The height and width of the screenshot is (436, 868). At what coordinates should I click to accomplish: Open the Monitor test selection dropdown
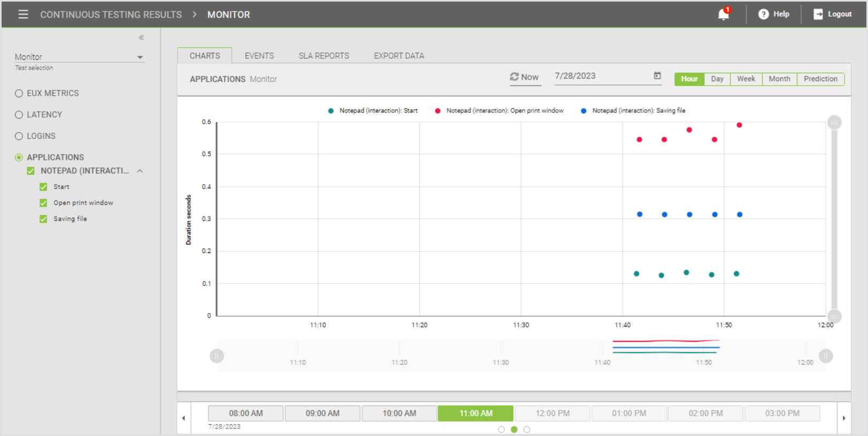(140, 57)
